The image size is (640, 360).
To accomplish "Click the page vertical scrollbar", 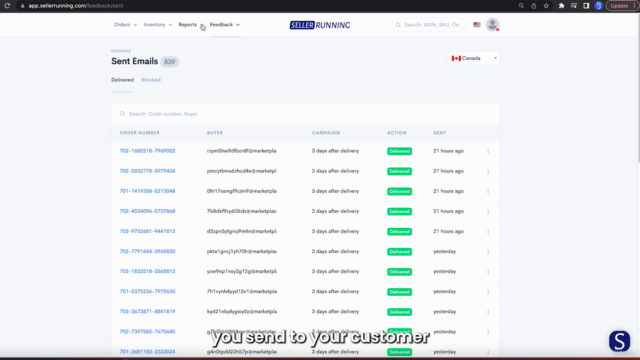I will (x=638, y=88).
